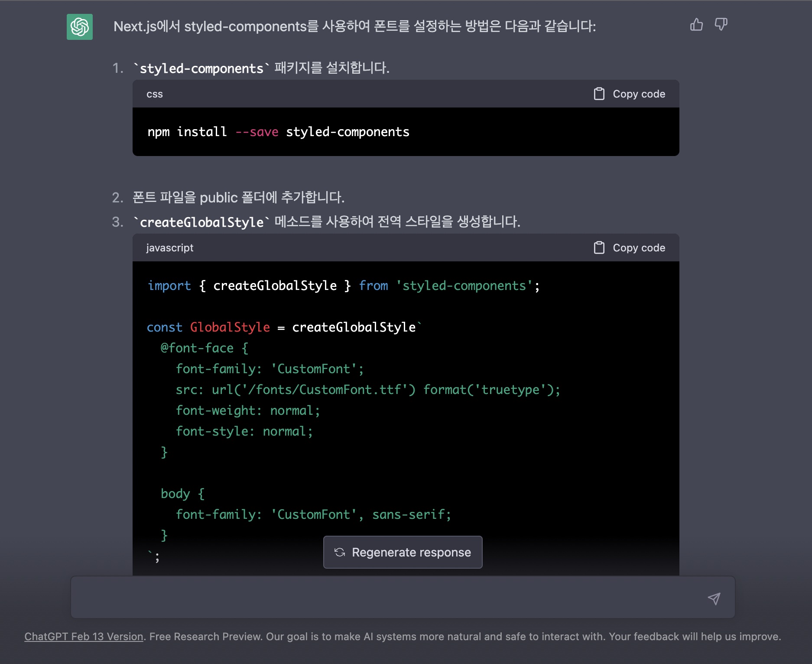
Task: Click the src url CustomFont.ttf line
Action: click(368, 390)
